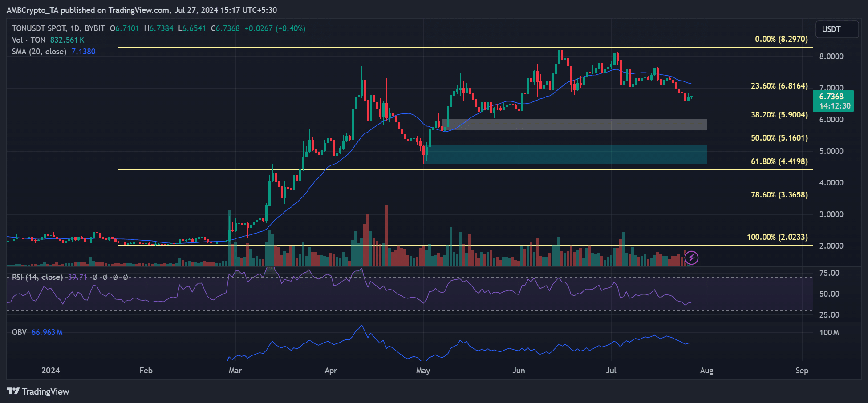868x403 pixels.
Task: Click the OBV 100M scale label
Action: (x=829, y=333)
